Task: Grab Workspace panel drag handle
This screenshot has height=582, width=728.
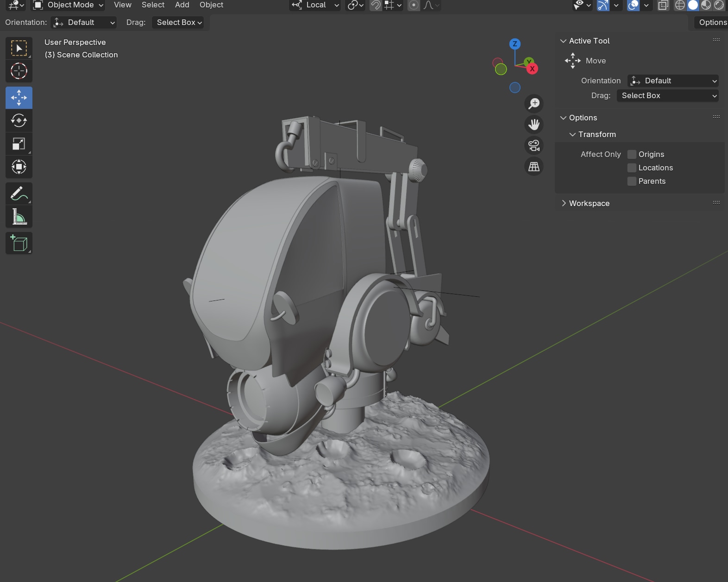Action: point(716,203)
